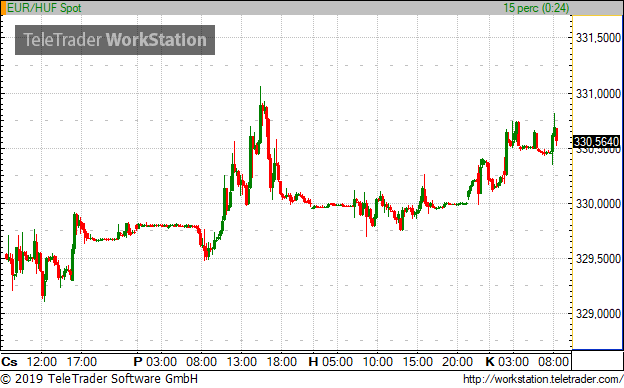Click the 331,0000 price axis label
The image size is (624, 388).
point(598,94)
